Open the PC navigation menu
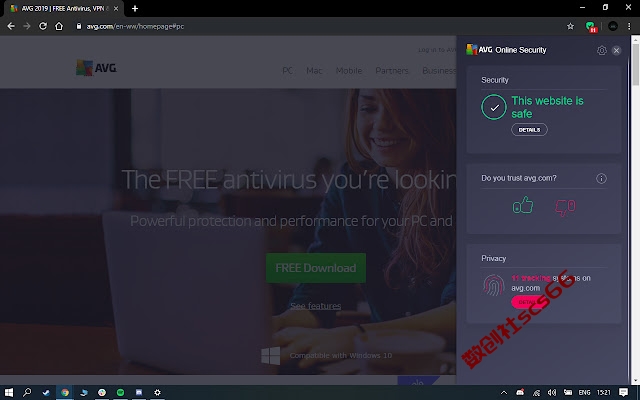Viewport: 640px width, 400px height. coord(287,71)
